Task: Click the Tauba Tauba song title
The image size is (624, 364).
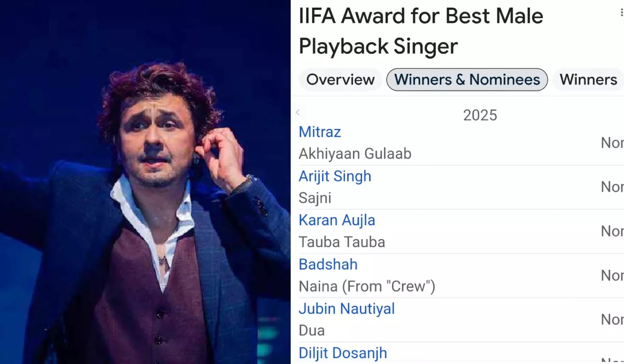Action: (x=342, y=242)
